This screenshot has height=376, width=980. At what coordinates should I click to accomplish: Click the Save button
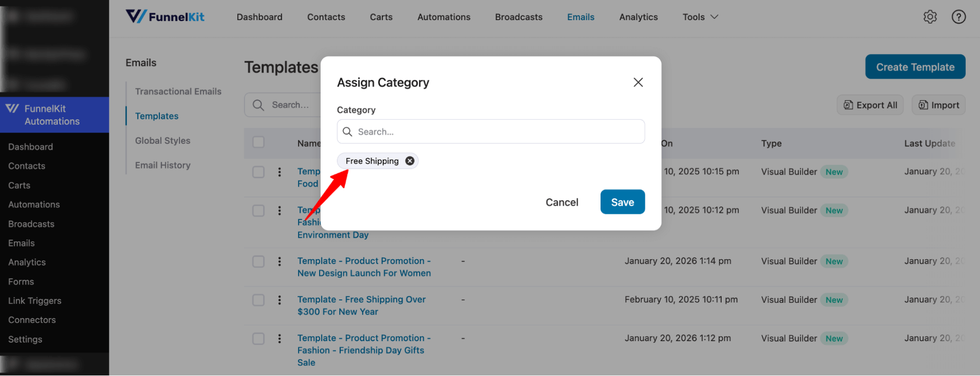click(x=622, y=202)
